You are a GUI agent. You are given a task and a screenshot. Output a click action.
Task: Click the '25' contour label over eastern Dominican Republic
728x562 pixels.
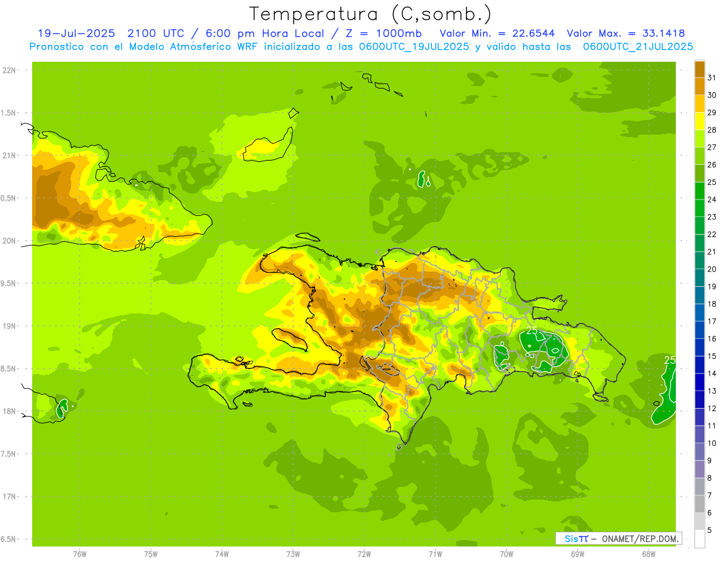531,330
